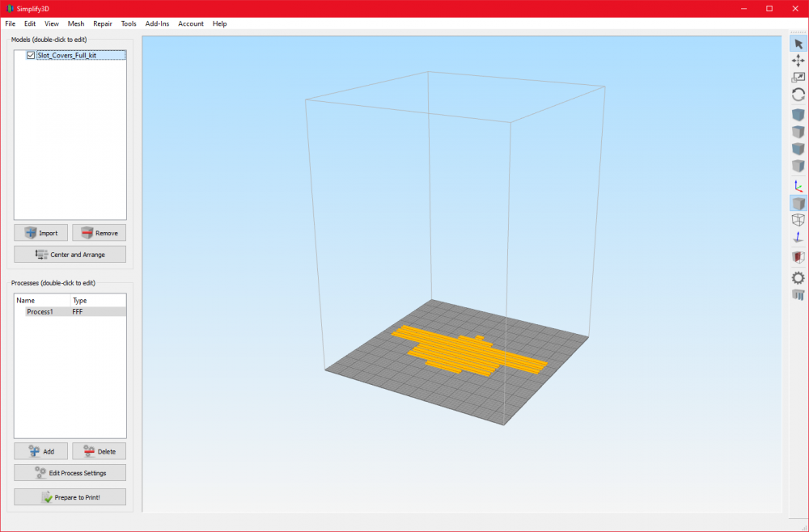
Task: Close the Simplify3D window
Action: click(x=795, y=9)
